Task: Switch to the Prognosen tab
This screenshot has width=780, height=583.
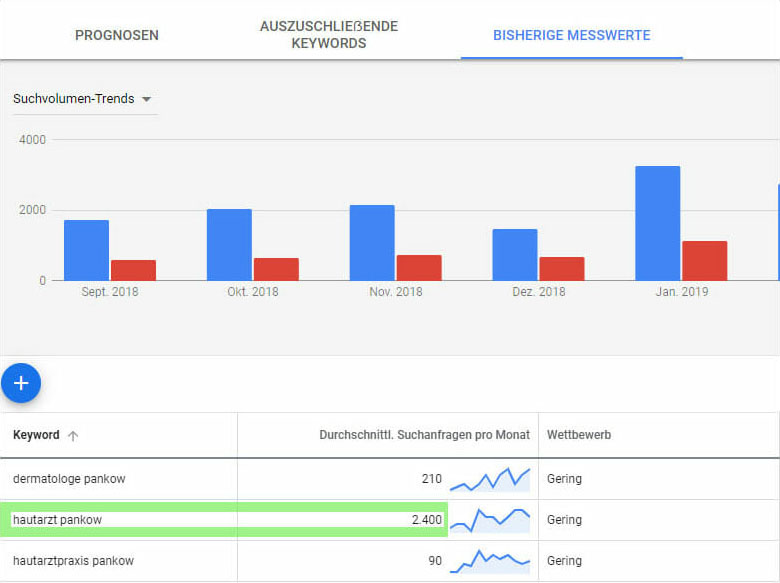Action: tap(117, 35)
